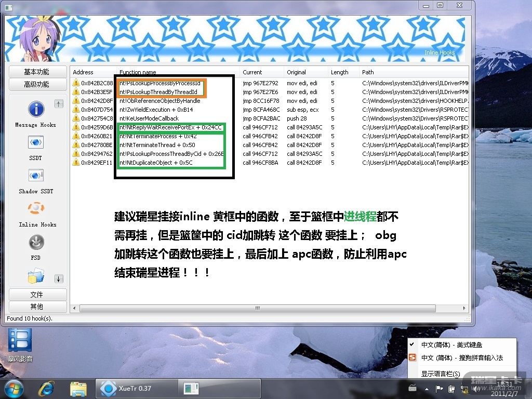
Task: Click the taskbar clock showing 2011/2/7
Action: pos(504,389)
